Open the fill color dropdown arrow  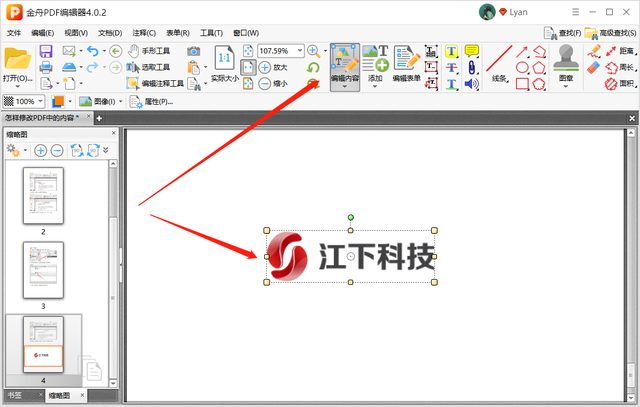click(x=70, y=101)
